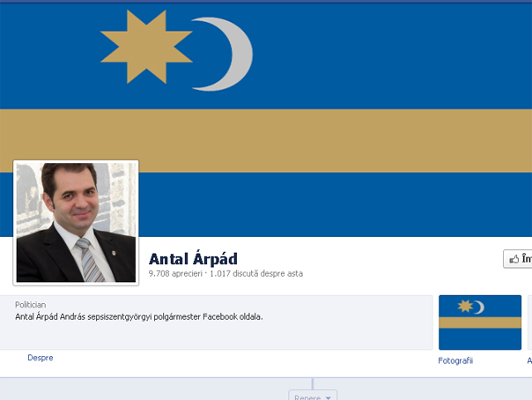Click the 1.017 discută despre asta text
The width and height of the screenshot is (532, 400).
(256, 273)
